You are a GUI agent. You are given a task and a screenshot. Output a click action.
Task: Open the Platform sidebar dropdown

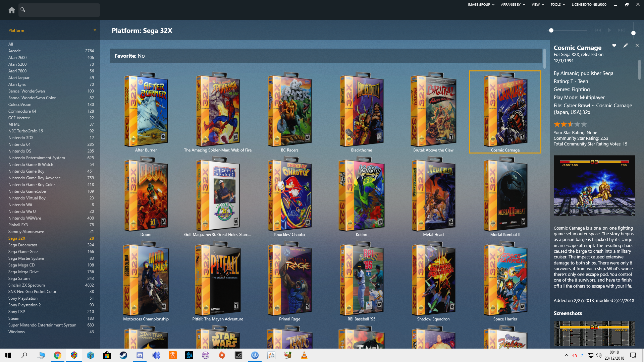[x=95, y=30]
